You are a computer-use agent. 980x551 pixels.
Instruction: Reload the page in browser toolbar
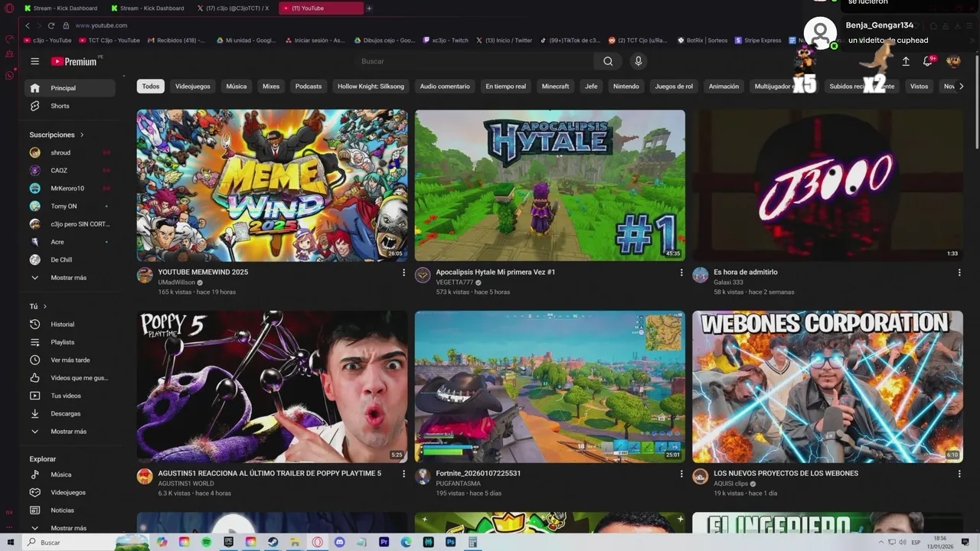pos(51,25)
